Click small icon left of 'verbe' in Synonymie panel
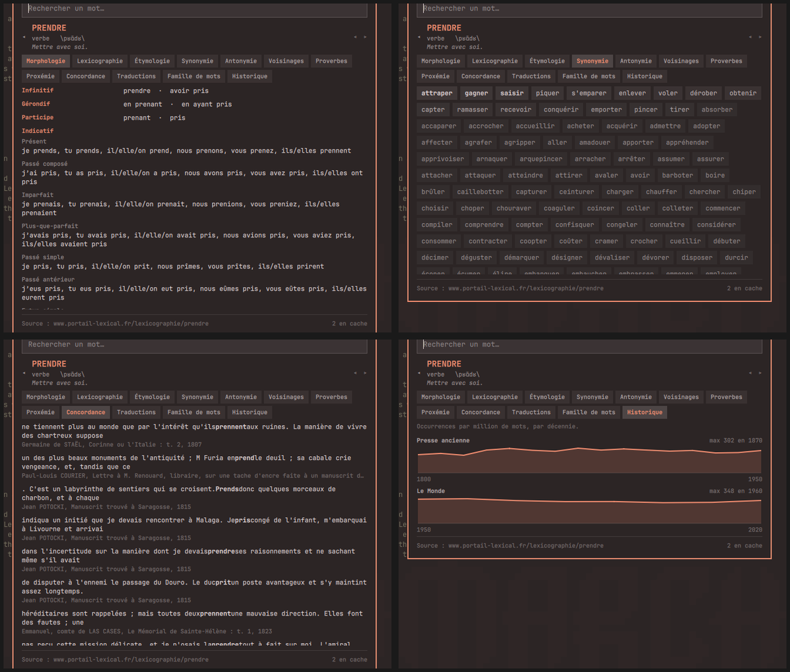 point(419,38)
